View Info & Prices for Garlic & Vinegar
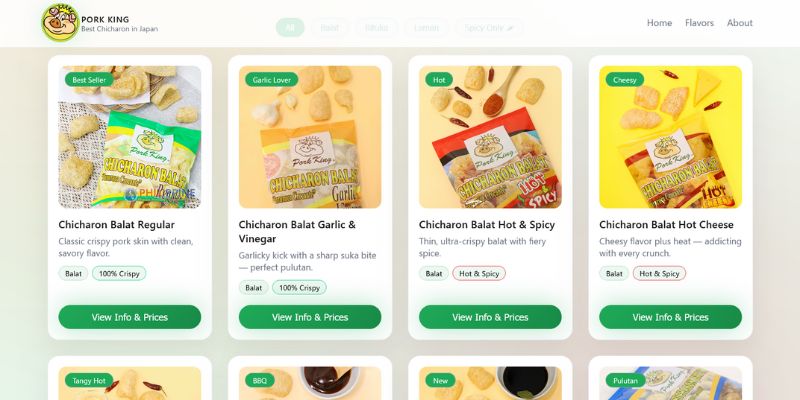Viewport: 800px width, 400px height. coord(310,317)
